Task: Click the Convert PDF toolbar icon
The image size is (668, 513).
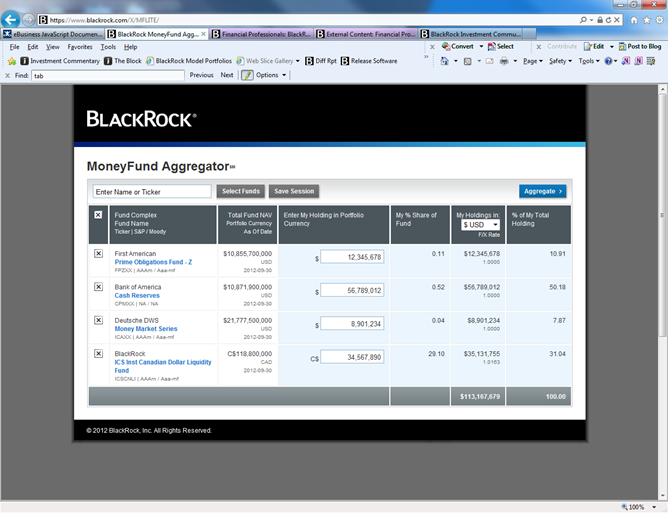Action: tap(446, 46)
